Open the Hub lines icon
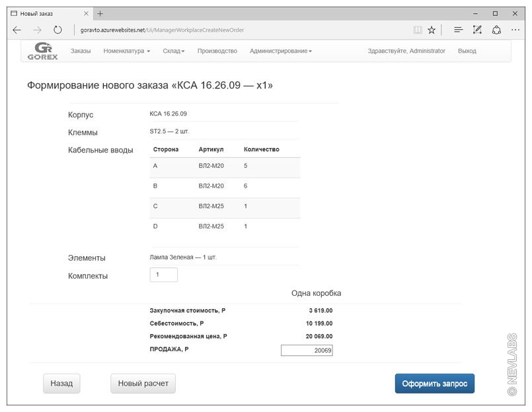This screenshot has width=532, height=412. point(458,30)
